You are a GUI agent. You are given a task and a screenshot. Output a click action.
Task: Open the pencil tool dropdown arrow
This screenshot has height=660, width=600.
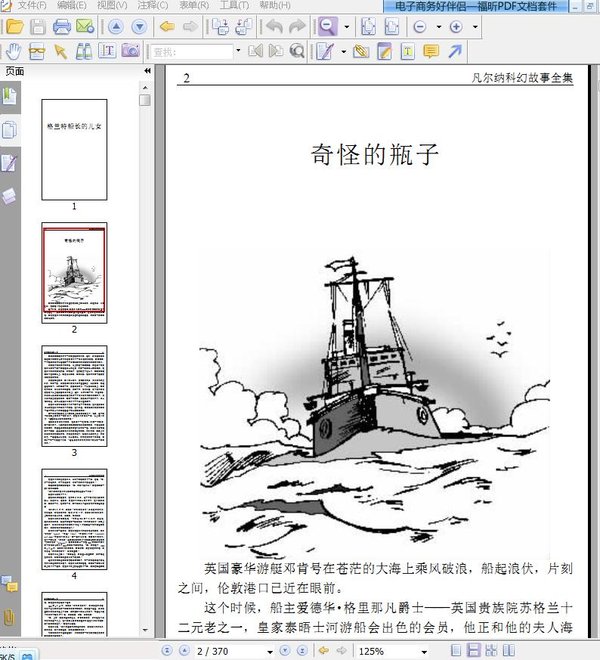tap(344, 52)
